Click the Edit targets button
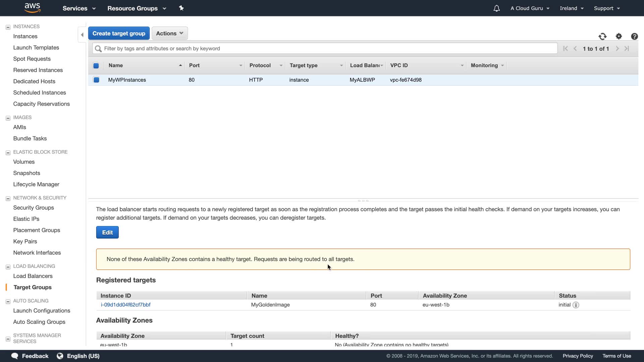The width and height of the screenshot is (644, 362). pos(107,232)
